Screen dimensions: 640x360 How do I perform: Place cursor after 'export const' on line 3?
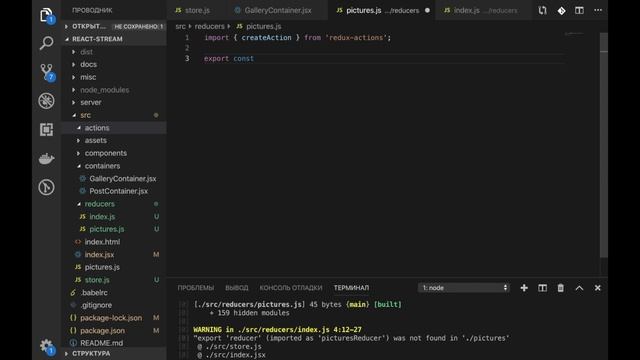pos(254,58)
